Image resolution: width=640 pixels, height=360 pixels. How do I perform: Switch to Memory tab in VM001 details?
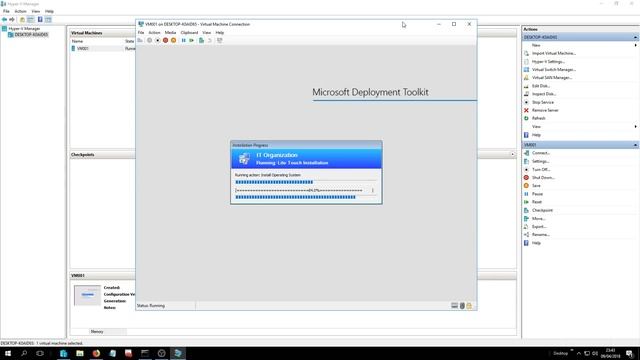(97, 332)
